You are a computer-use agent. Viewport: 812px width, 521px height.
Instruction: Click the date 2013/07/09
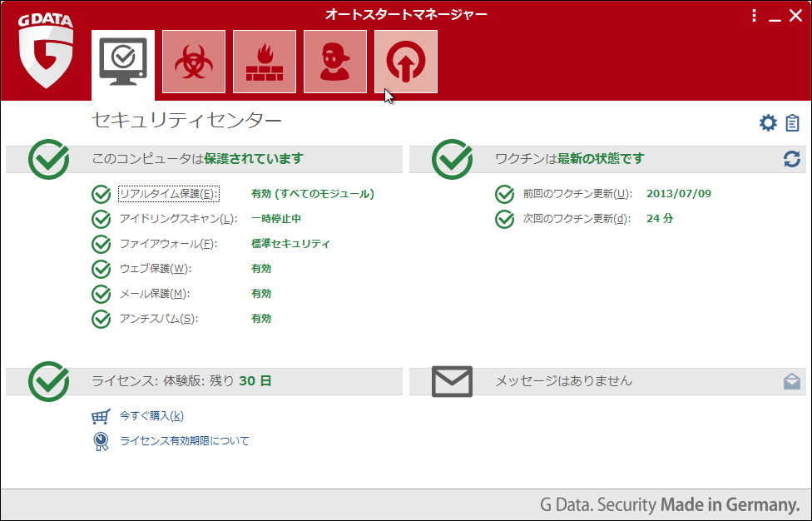pyautogui.click(x=679, y=194)
